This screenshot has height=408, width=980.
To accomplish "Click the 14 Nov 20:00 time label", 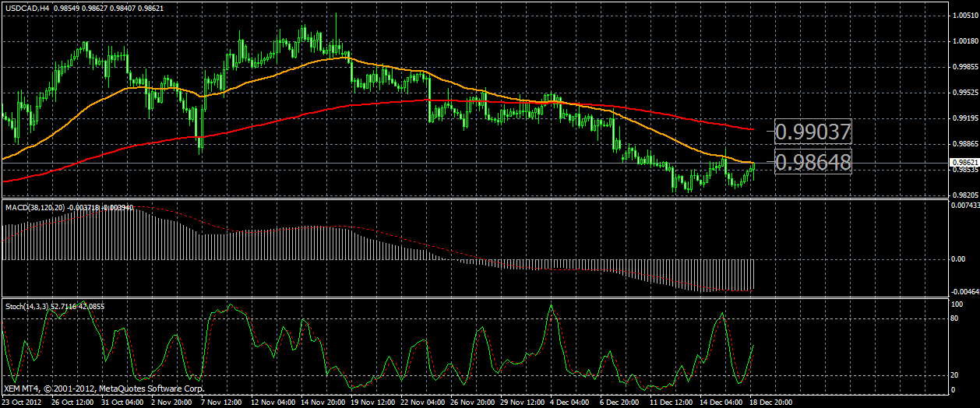I will click(323, 402).
